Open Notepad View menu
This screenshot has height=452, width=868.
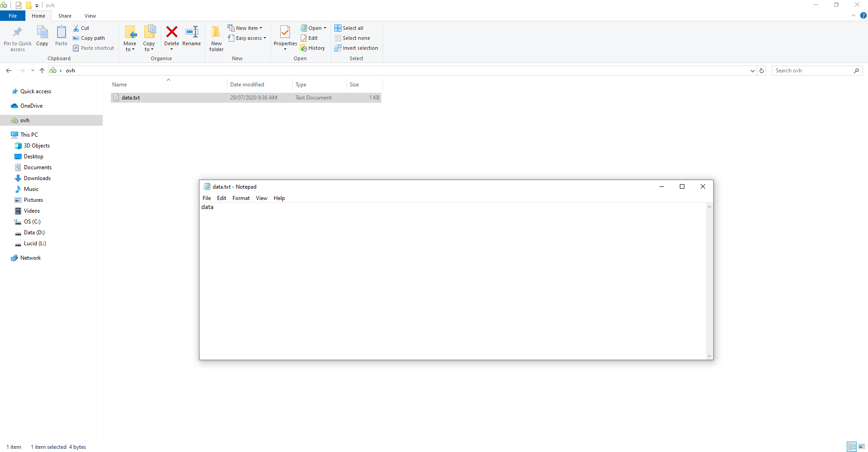coord(261,198)
